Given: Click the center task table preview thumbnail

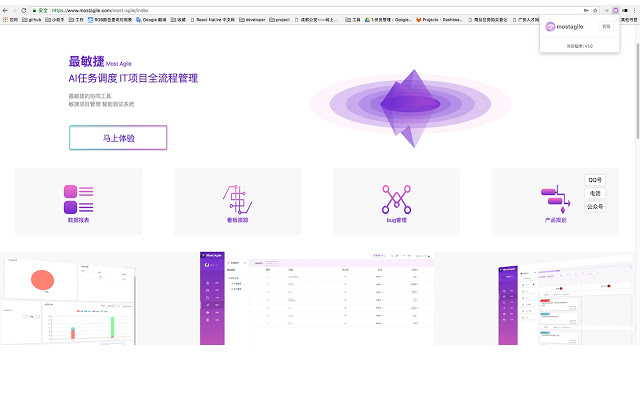Looking at the screenshot, I should click(x=317, y=298).
